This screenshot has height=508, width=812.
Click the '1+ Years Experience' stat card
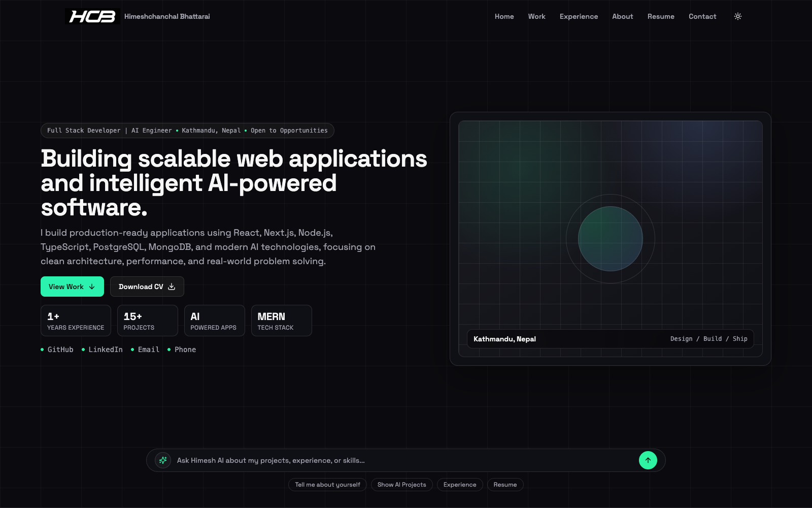76,321
